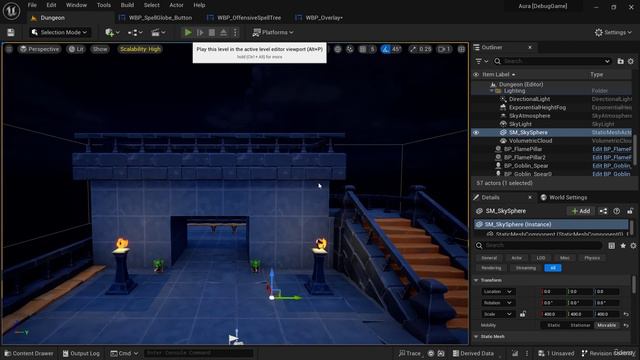640x360 pixels.
Task: Click the Eject from player icon
Action: pos(223,32)
